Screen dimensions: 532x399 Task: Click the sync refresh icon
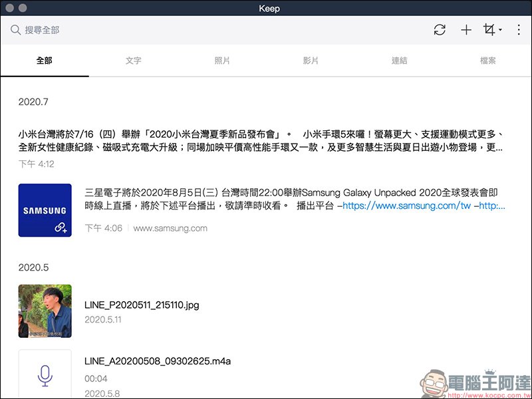tap(440, 30)
